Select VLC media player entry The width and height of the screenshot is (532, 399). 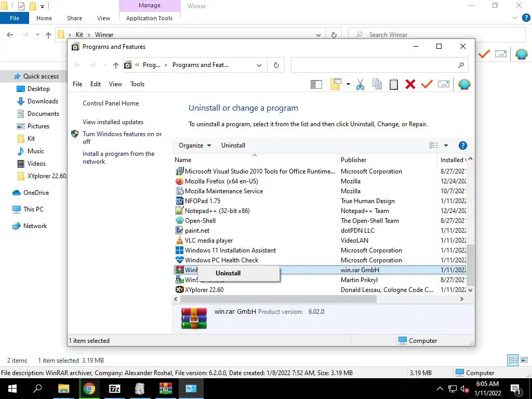(x=209, y=240)
